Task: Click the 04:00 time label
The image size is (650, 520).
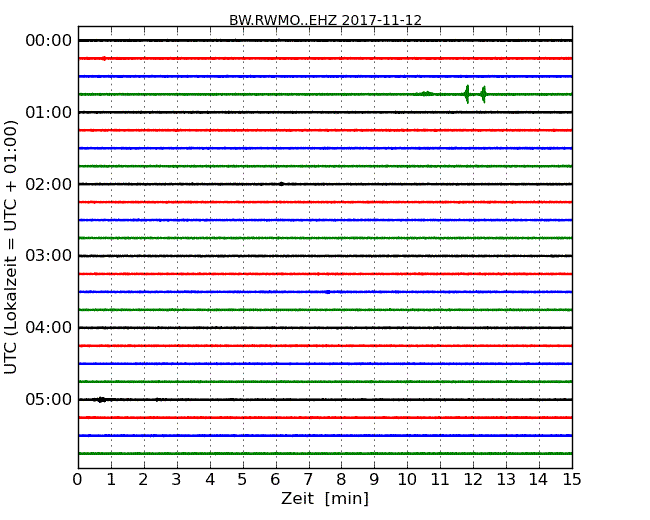Action: coord(49,328)
